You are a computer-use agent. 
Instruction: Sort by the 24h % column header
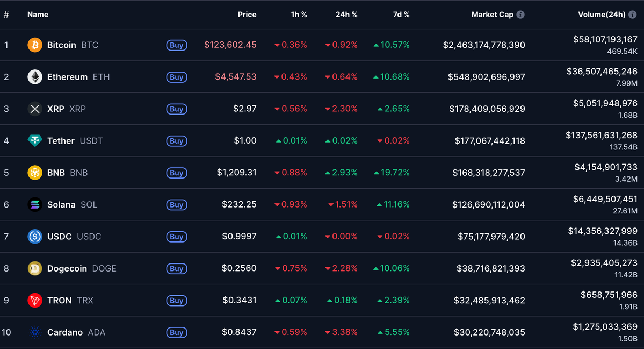coord(346,15)
